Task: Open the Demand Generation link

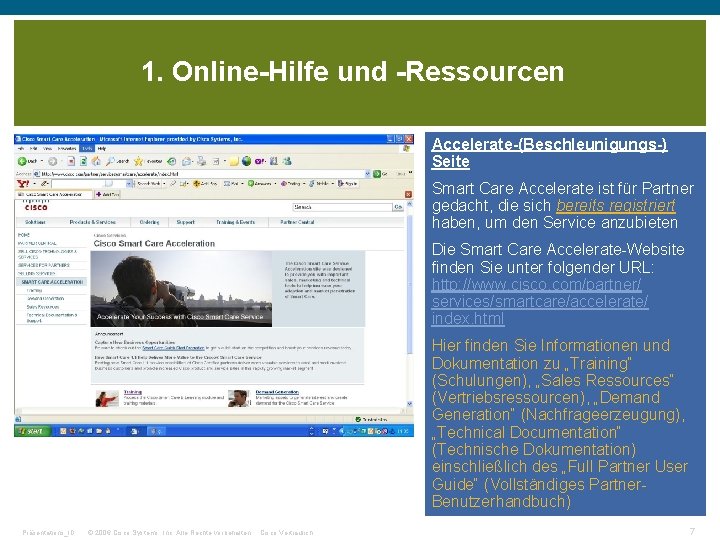Action: (x=277, y=392)
